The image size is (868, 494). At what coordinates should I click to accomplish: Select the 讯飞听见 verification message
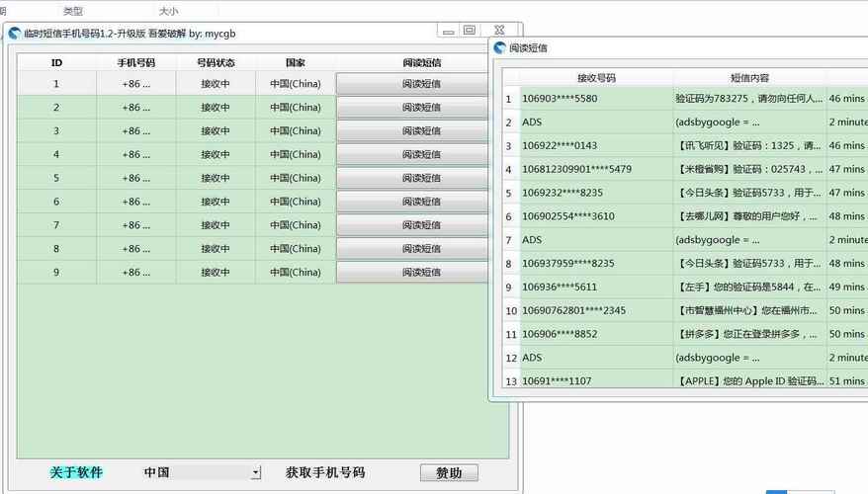click(x=749, y=145)
